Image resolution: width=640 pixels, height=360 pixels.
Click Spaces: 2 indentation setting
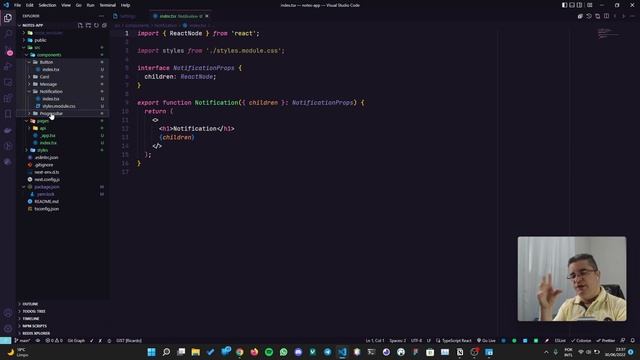pos(397,340)
